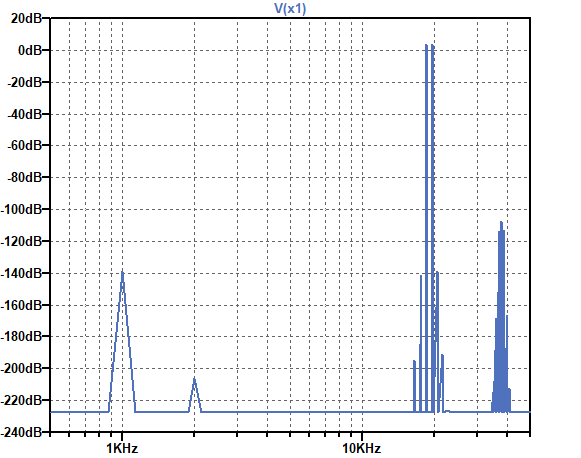Viewport: 581px width, 458px height.
Task: Click the -220dB axis label
Action: click(21, 400)
